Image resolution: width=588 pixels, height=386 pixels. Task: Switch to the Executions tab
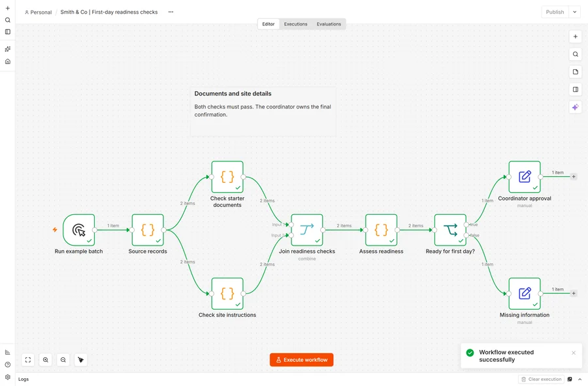click(x=295, y=24)
